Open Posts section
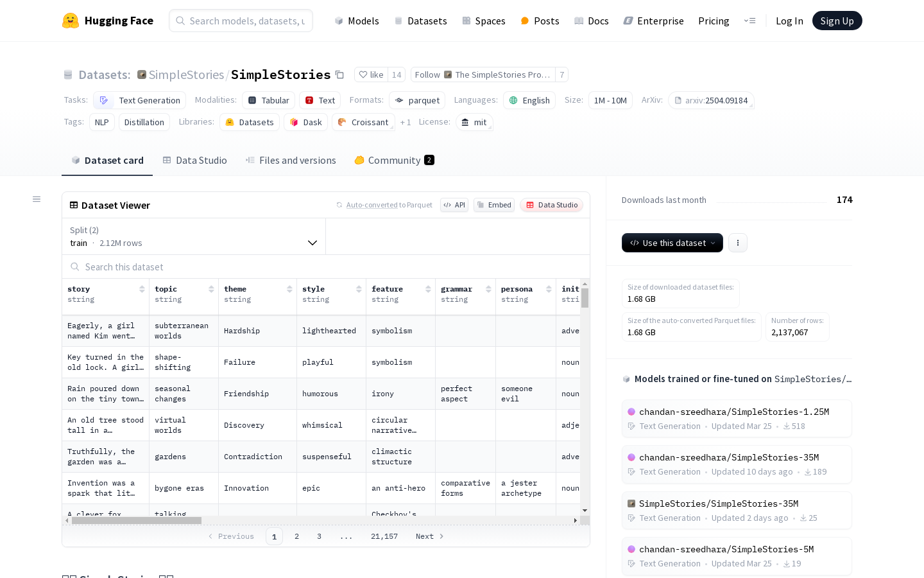The image size is (924, 578). (540, 21)
